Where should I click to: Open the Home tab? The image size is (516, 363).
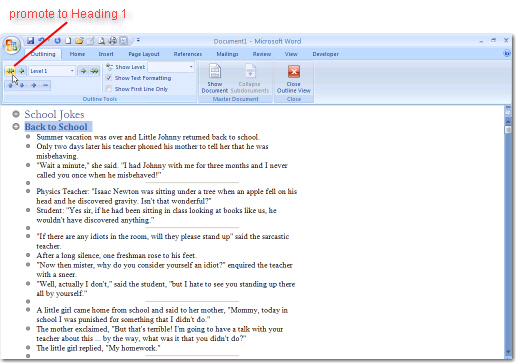point(77,54)
